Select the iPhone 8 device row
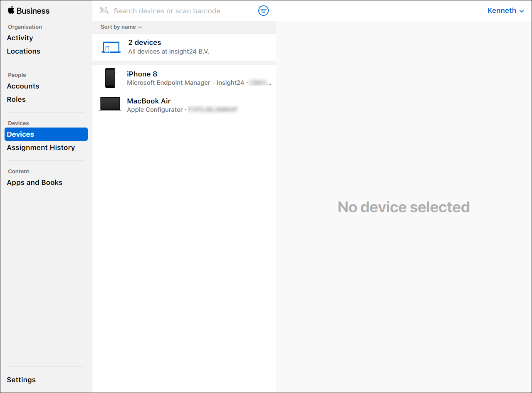The height and width of the screenshot is (393, 532). coord(184,79)
